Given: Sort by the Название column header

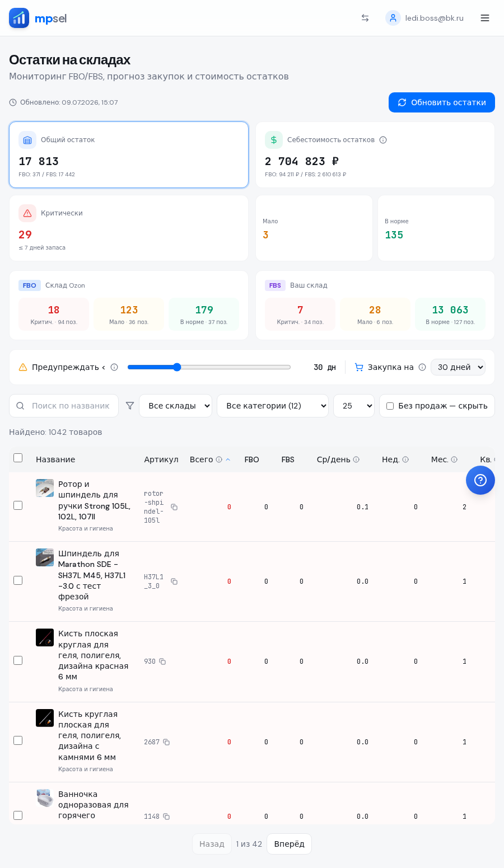Looking at the screenshot, I should tap(55, 459).
